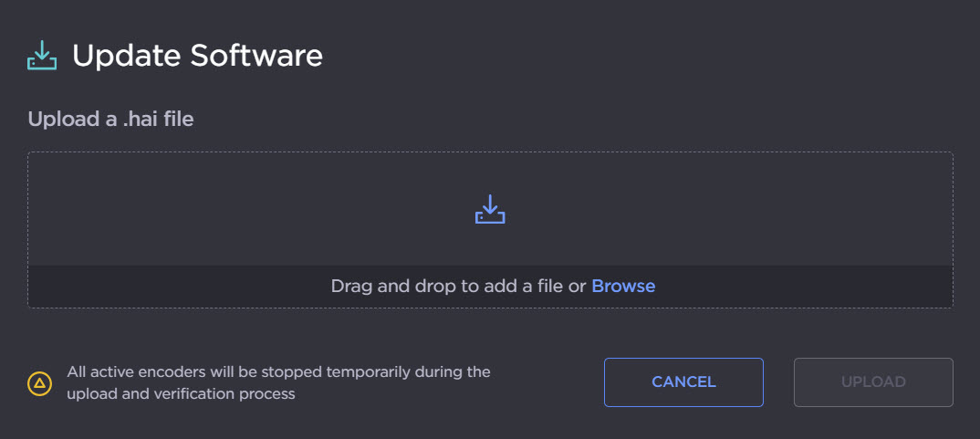Tap the caution icon beside the encoder notice
Viewport: 980px width, 439px height.
pos(39,382)
